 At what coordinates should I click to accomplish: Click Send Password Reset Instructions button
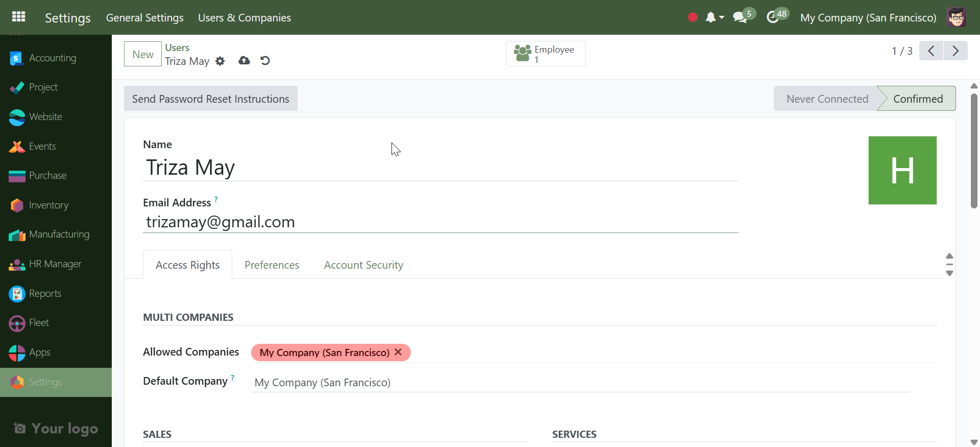pyautogui.click(x=210, y=99)
